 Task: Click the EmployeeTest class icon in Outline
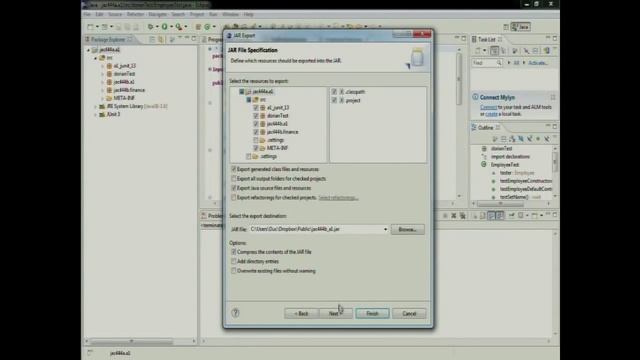[484, 164]
